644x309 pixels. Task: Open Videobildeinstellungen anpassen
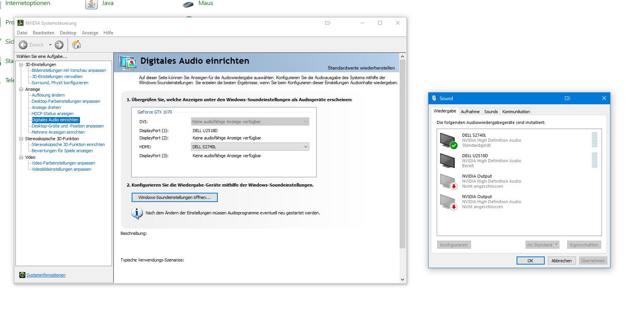61,169
